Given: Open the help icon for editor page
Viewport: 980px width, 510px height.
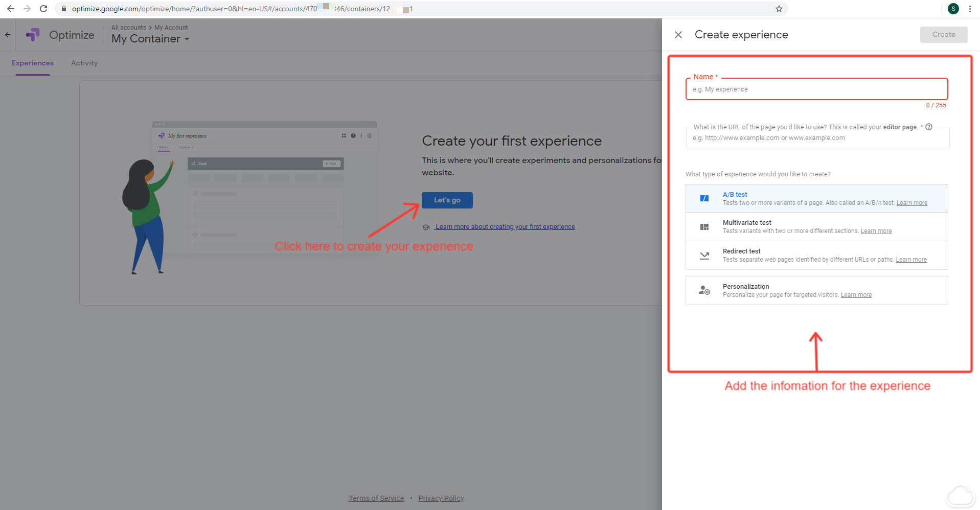Looking at the screenshot, I should pyautogui.click(x=929, y=127).
